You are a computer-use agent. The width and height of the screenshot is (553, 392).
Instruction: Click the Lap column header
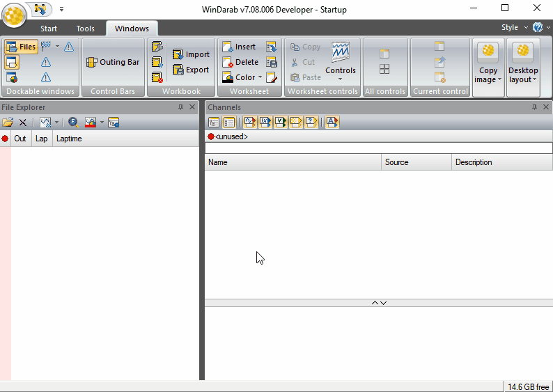(42, 139)
